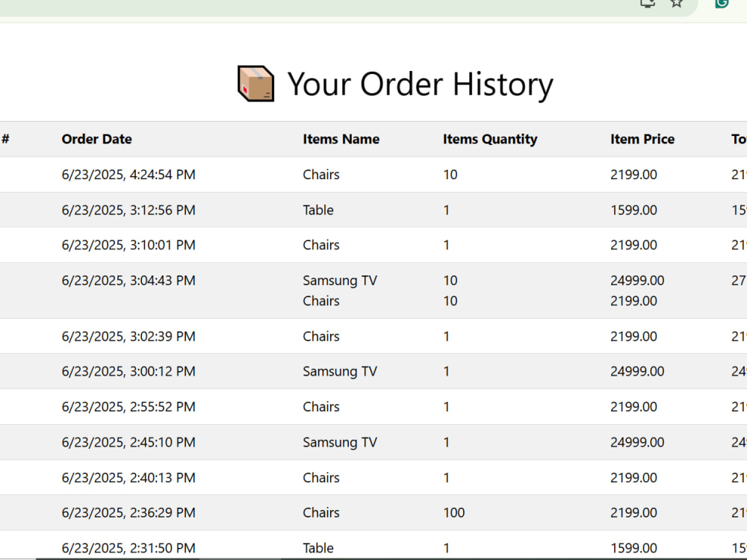Image resolution: width=747 pixels, height=560 pixels.
Task: Select order date 6/23/2025, 2:36:29 PM
Action: coord(128,513)
